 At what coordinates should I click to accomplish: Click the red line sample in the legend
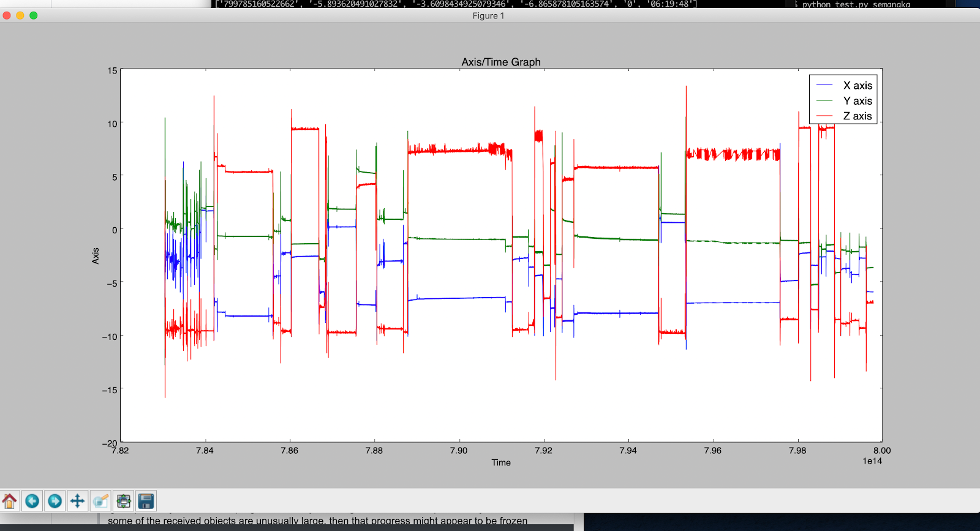click(824, 116)
